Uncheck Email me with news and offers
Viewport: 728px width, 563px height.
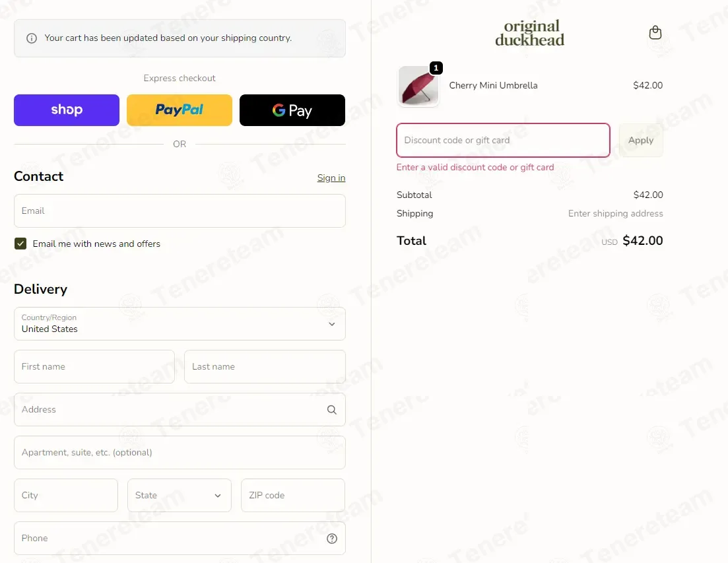(x=20, y=244)
